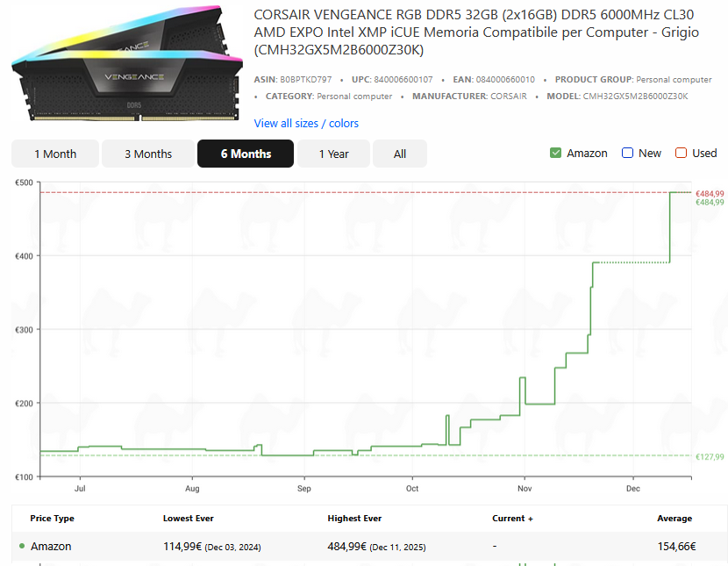Click the Nov label on chart axis
Image resolution: width=728 pixels, height=566 pixels.
525,487
